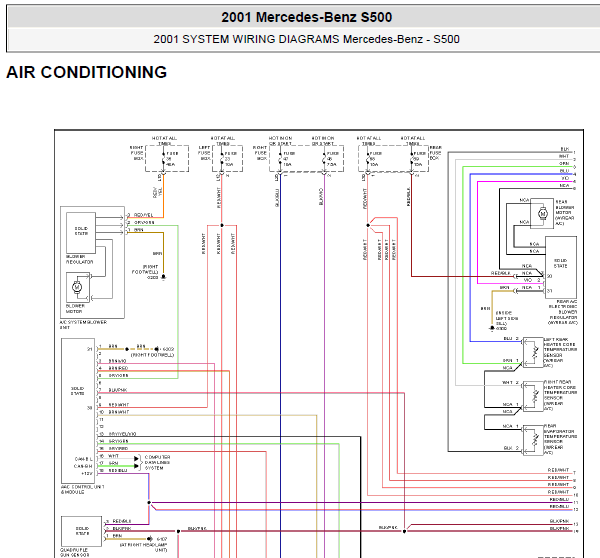
Task: Click the 'RIGHT REAR HEATER CORE TEMPERATURE SENSOR' label
Action: pyautogui.click(x=560, y=396)
